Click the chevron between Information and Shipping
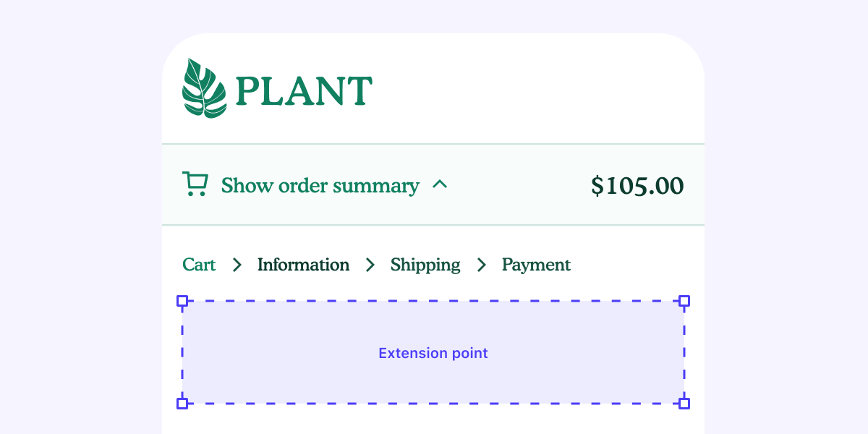Screen dimensions: 868x434 click(370, 265)
